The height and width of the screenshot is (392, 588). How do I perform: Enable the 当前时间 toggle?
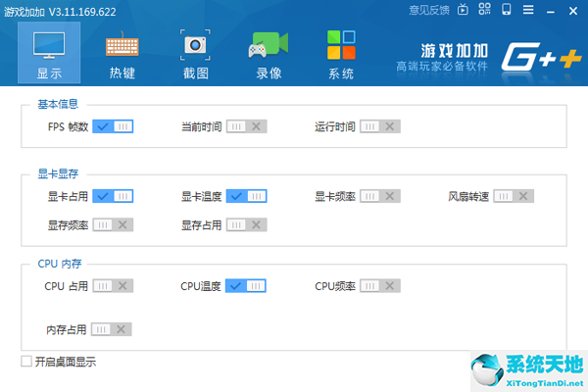246,126
